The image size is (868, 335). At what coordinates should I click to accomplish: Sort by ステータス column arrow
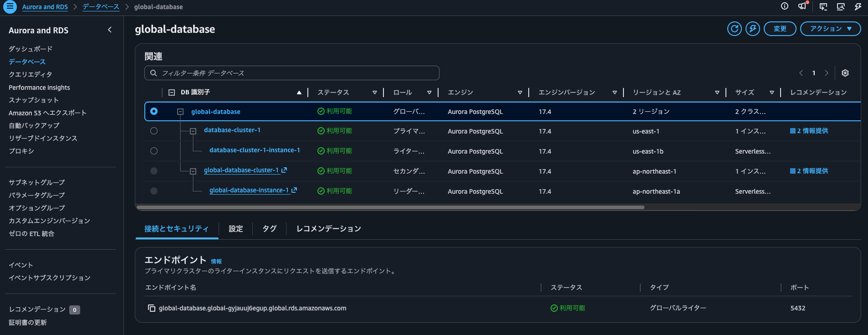[375, 93]
